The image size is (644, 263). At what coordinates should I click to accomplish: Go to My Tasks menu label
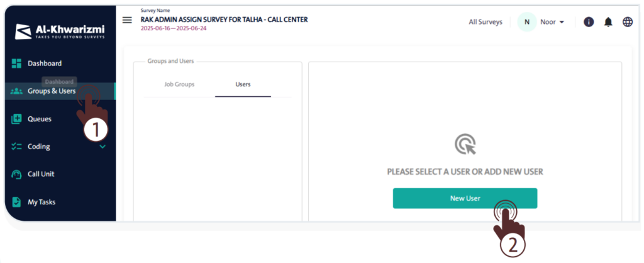click(x=42, y=202)
